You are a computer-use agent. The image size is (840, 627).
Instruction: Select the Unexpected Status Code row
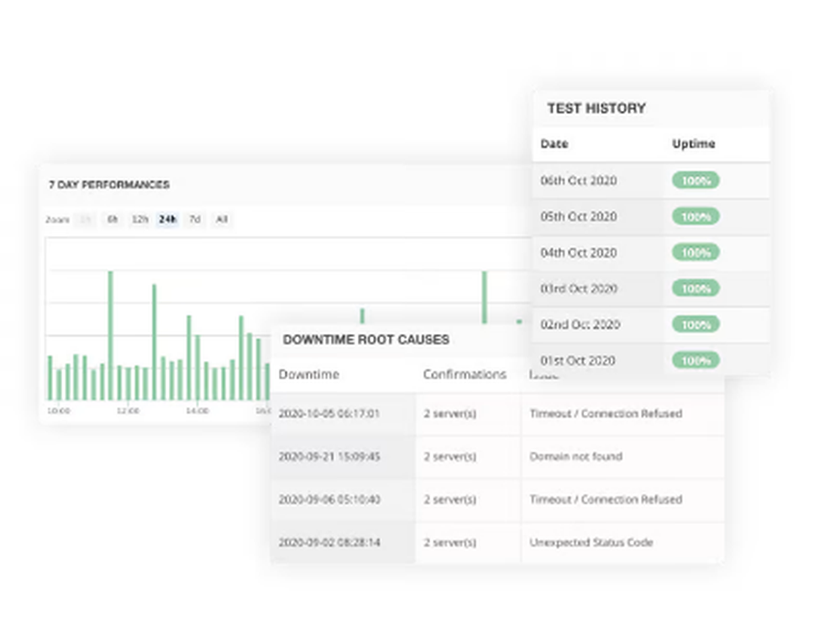[591, 543]
